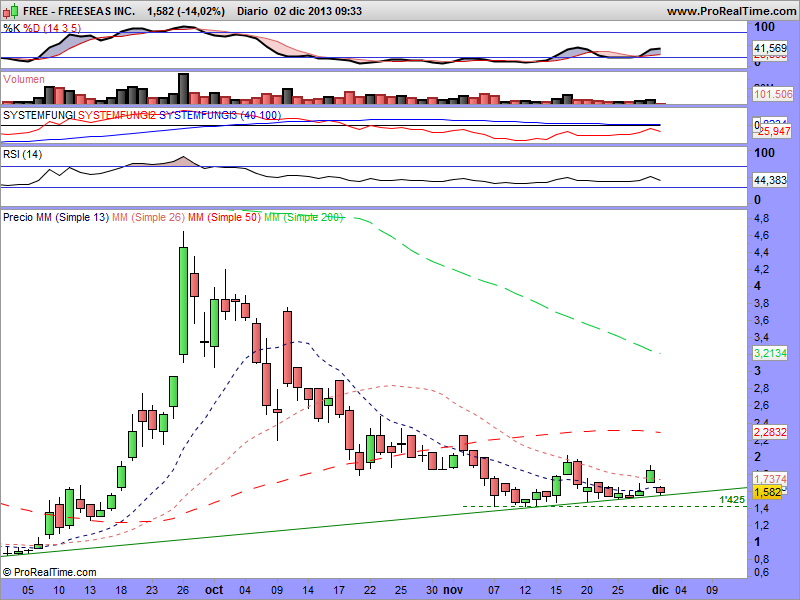Select the 07 date label on the axis

[x=494, y=590]
